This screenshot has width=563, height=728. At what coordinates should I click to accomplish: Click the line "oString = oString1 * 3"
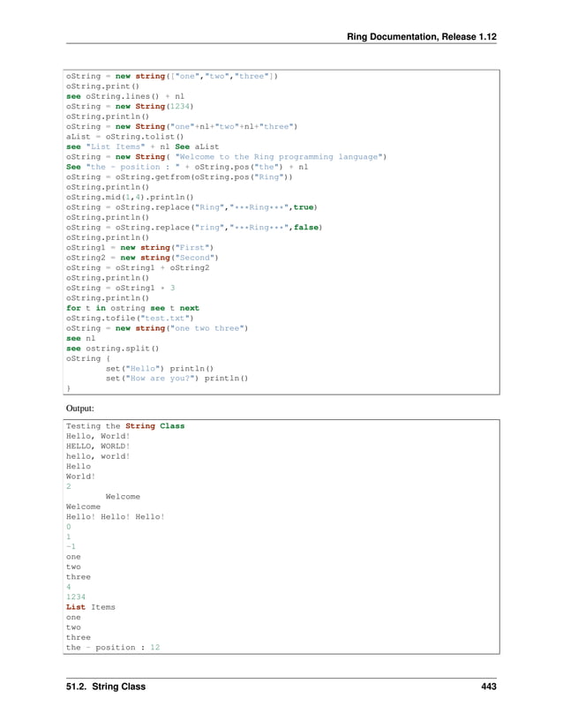tap(121, 288)
